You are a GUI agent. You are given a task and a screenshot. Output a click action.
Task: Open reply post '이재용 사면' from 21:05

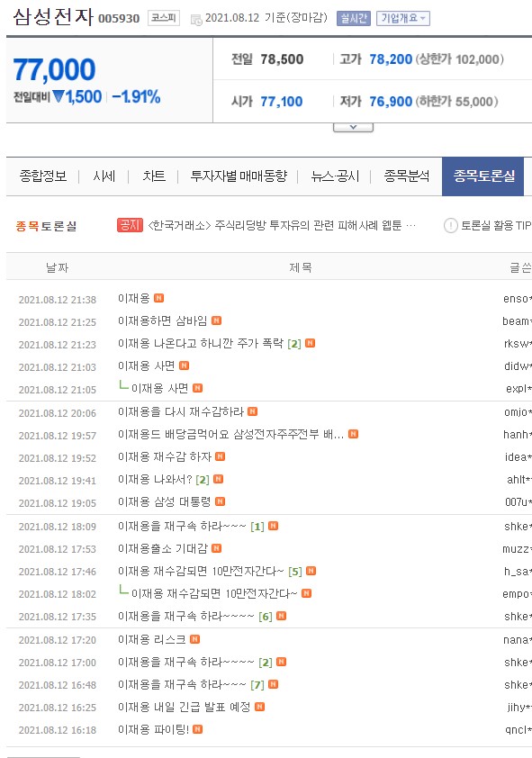coord(160,388)
